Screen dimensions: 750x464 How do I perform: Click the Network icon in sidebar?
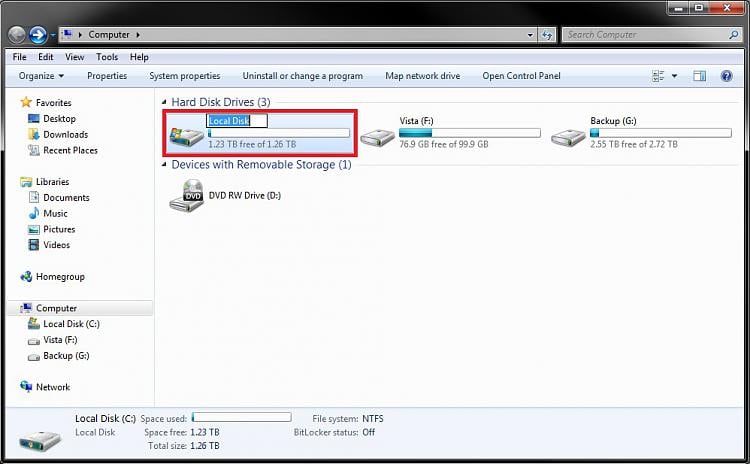click(26, 387)
